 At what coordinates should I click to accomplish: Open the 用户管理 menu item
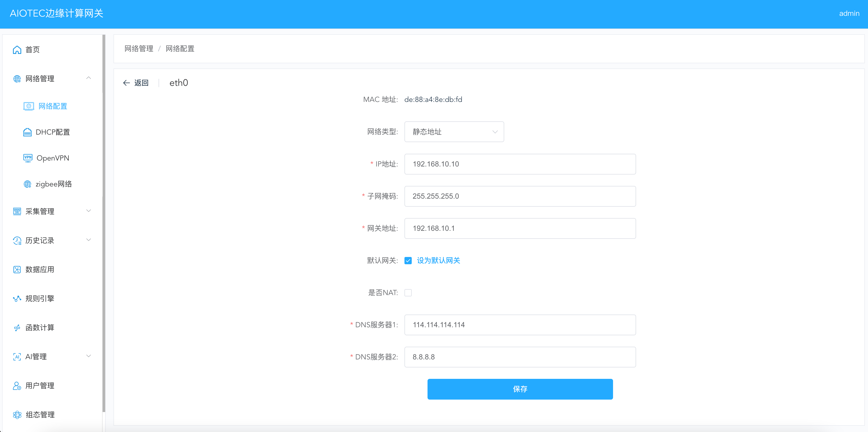[x=52, y=386]
